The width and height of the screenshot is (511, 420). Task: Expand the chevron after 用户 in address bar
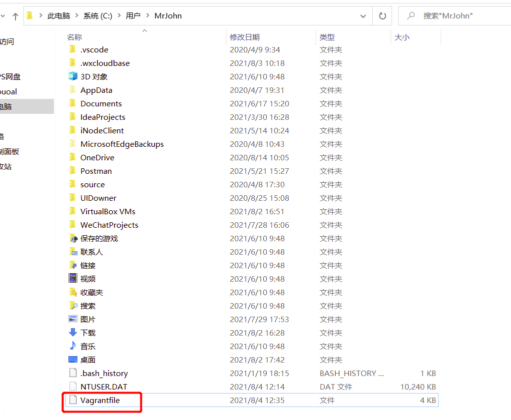148,15
